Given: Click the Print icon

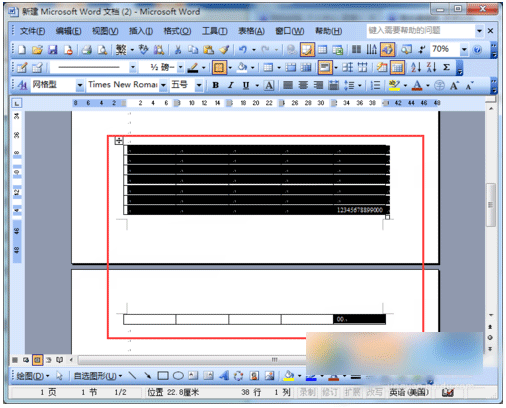Looking at the screenshot, I should click(87, 50).
